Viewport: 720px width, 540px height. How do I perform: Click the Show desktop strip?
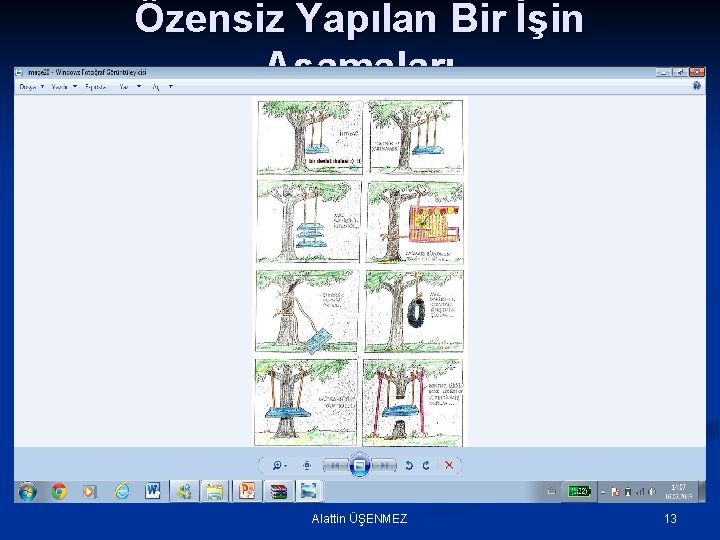702,492
